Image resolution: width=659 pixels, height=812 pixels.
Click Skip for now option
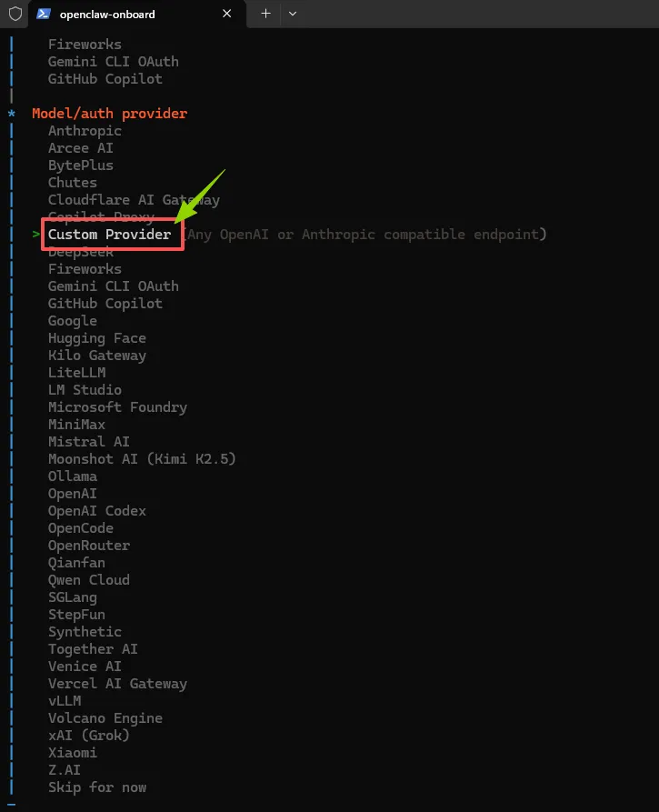coord(97,787)
